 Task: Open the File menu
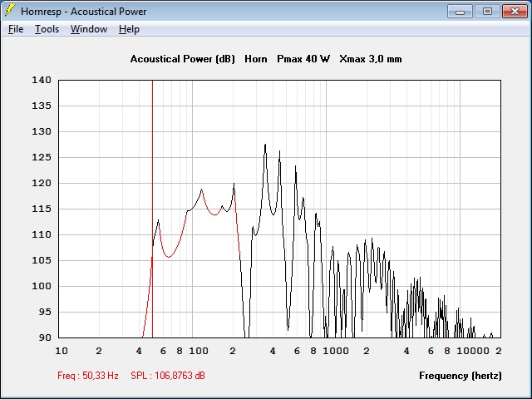tap(16, 29)
